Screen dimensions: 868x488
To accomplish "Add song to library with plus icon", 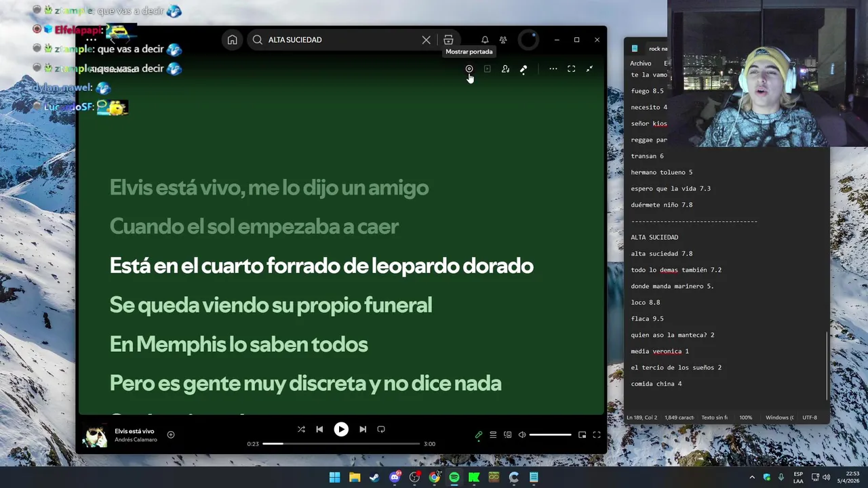I will point(171,434).
